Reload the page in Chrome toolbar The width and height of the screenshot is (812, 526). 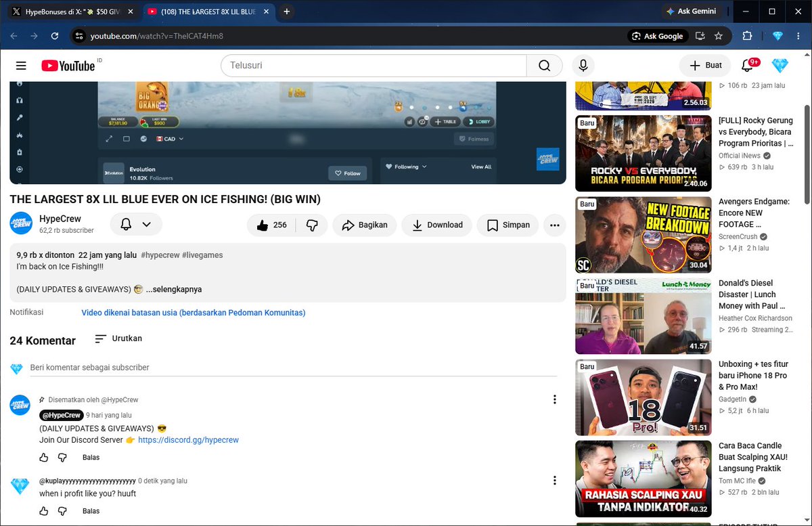[x=55, y=36]
